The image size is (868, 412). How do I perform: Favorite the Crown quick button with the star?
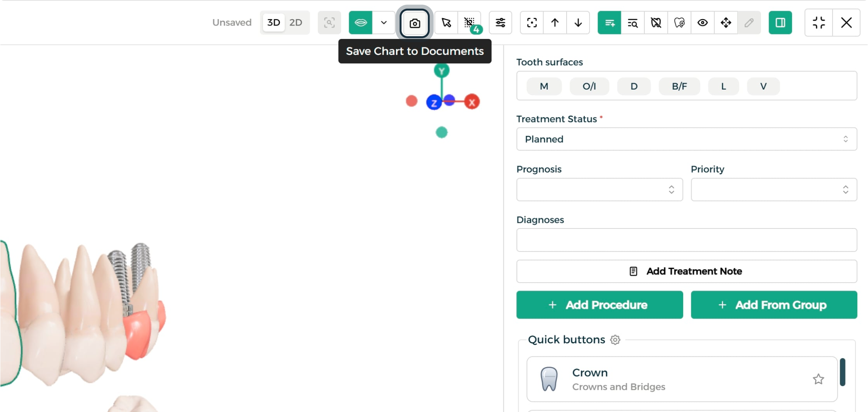(x=818, y=379)
